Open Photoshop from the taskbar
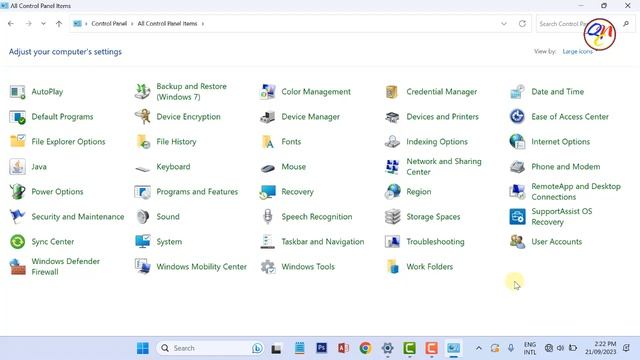Screen dimensions: 640x360 pyautogui.click(x=321, y=348)
